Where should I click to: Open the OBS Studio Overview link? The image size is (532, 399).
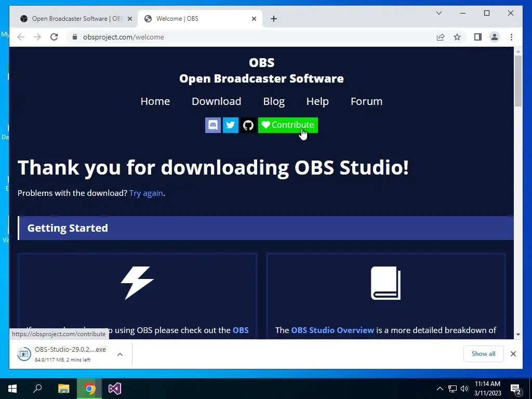pos(332,330)
